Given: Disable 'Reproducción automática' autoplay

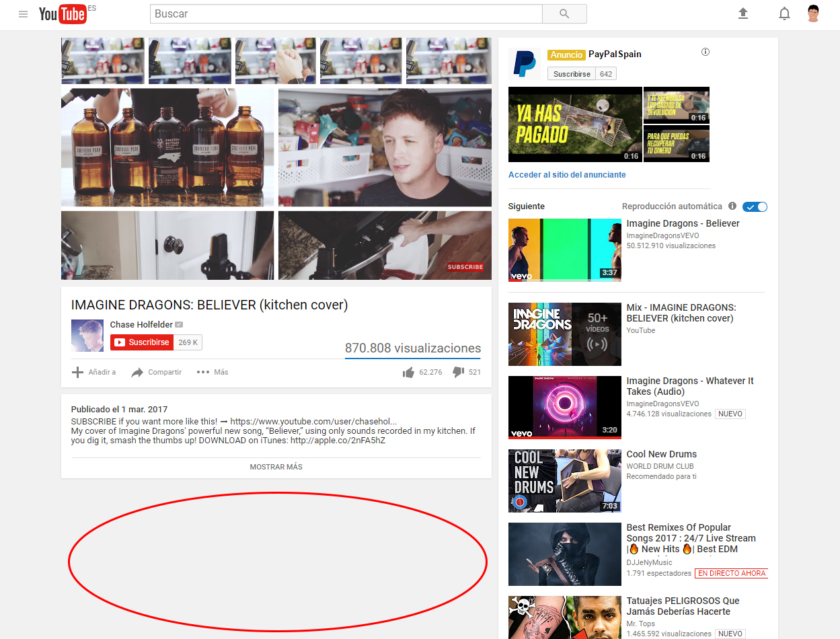Looking at the screenshot, I should [x=755, y=206].
